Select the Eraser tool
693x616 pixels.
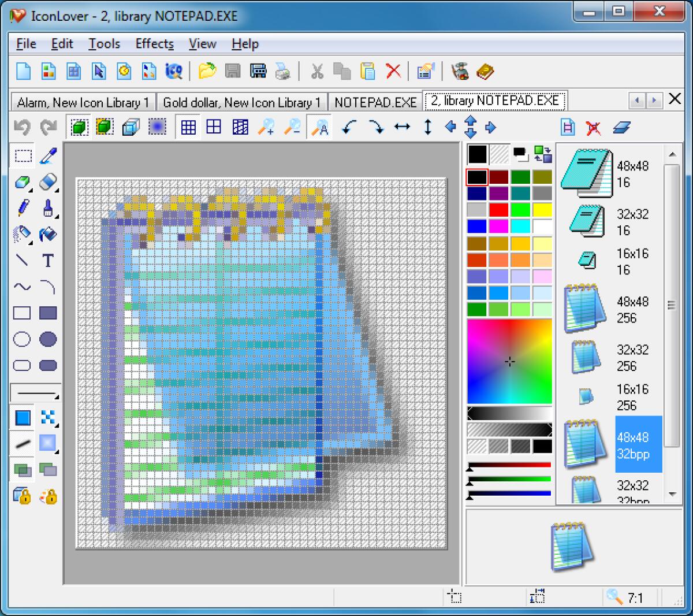pyautogui.click(x=49, y=183)
